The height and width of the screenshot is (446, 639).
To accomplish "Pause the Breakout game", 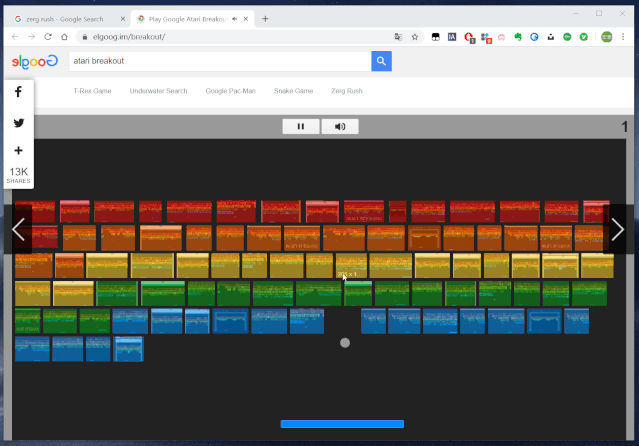I will (301, 126).
